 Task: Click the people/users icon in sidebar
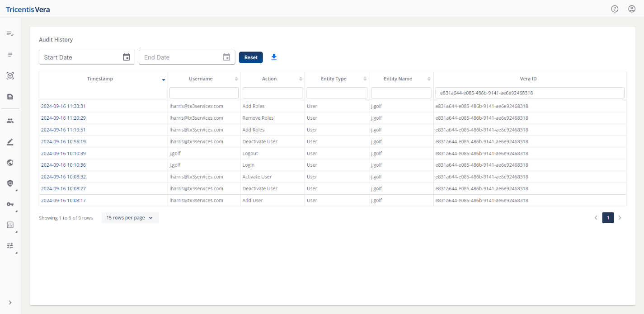pyautogui.click(x=10, y=121)
